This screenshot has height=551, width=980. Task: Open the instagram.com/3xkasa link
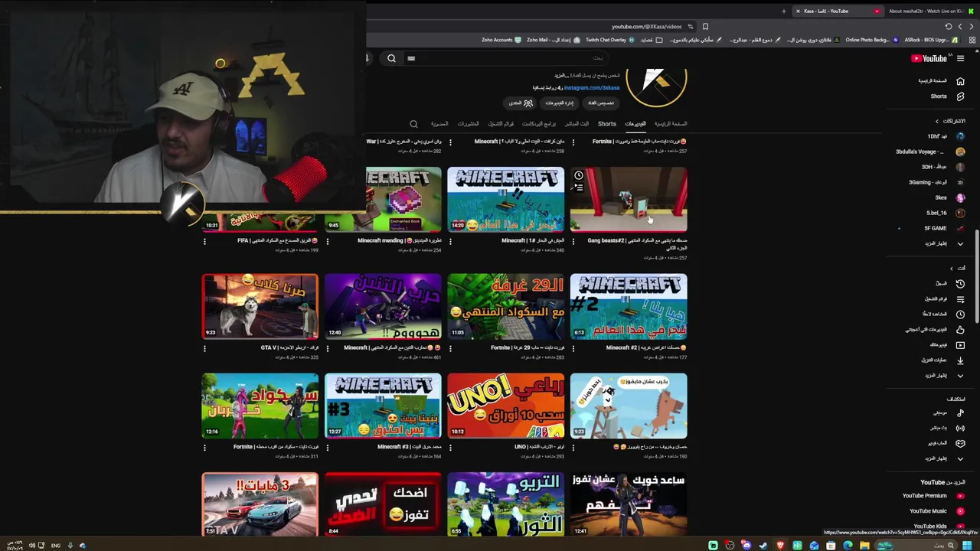click(591, 88)
